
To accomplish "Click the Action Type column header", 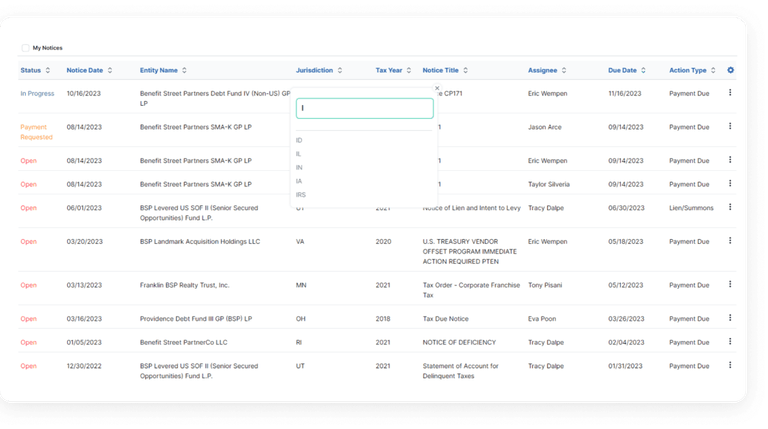I will pyautogui.click(x=688, y=71).
